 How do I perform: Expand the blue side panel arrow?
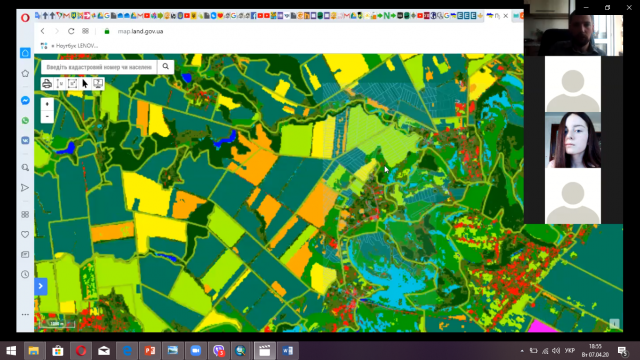coord(41,286)
